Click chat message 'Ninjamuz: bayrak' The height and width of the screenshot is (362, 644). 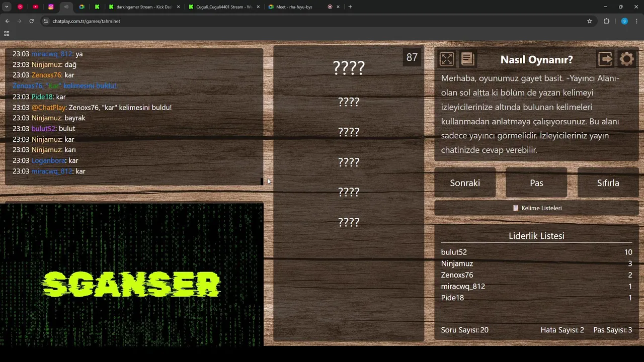click(49, 118)
